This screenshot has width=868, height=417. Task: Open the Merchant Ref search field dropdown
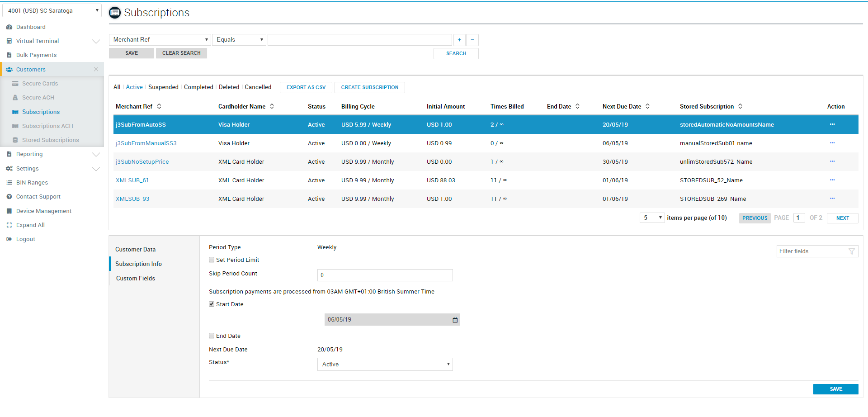tap(160, 40)
